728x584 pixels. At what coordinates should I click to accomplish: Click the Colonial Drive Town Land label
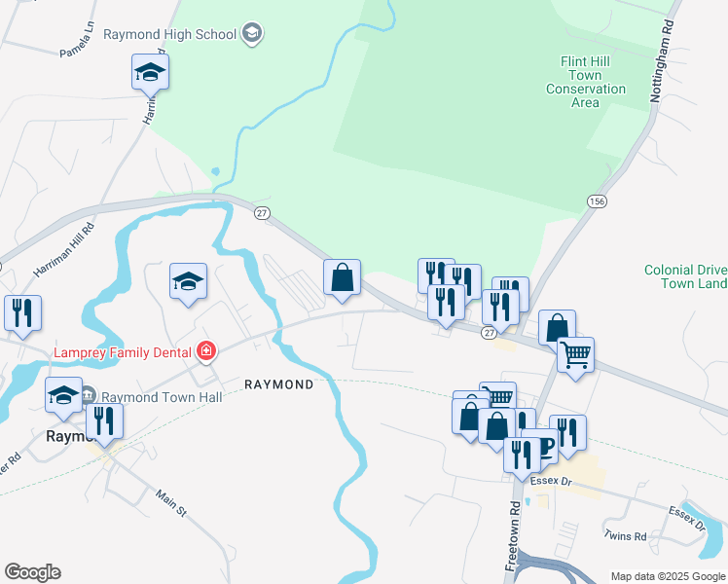click(x=686, y=276)
